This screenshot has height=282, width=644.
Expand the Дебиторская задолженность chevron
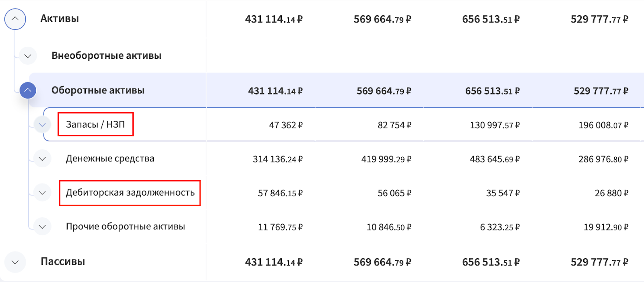pos(42,193)
